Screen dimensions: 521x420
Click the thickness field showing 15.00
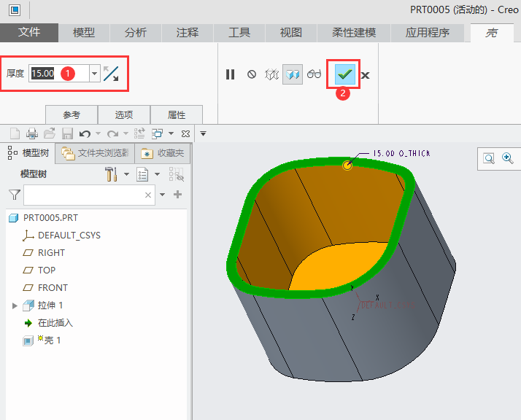59,74
